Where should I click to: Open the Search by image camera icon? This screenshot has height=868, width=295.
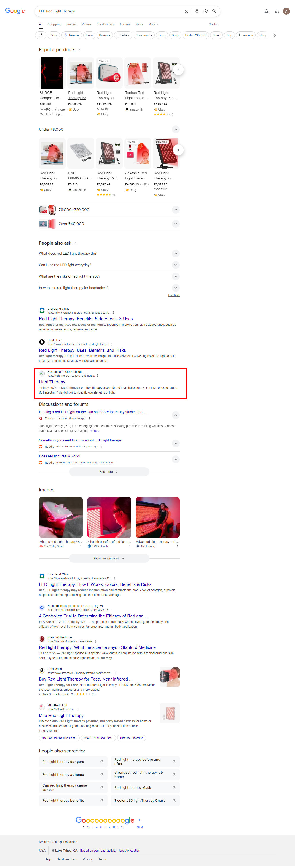click(205, 11)
